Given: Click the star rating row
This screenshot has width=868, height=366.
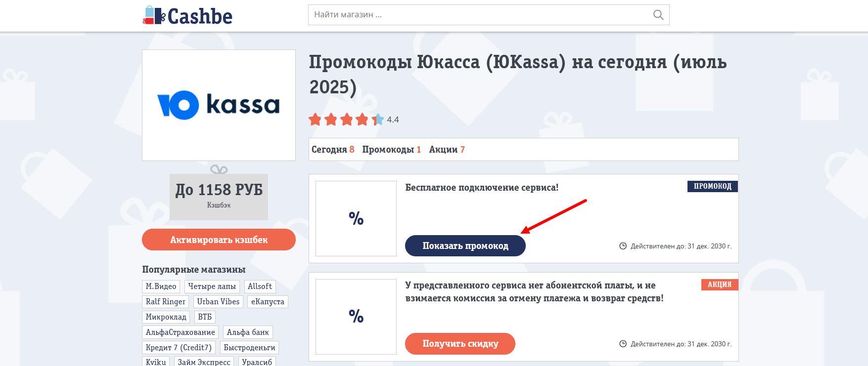Looking at the screenshot, I should coord(346,120).
